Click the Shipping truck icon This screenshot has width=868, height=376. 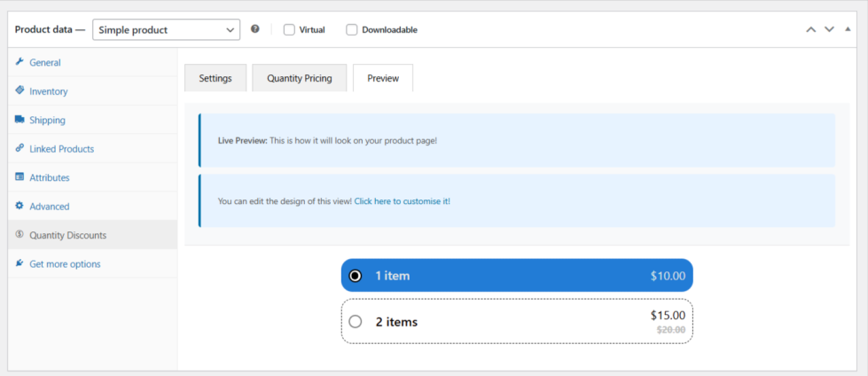coord(20,120)
